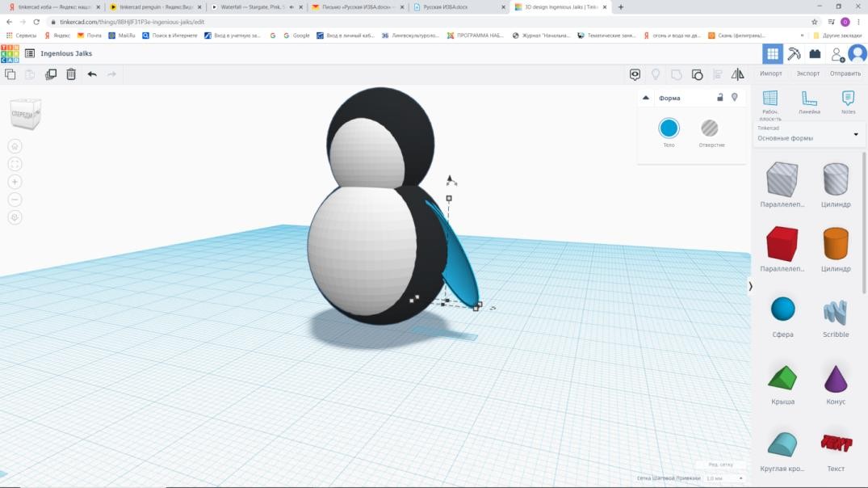Viewport: 868px width, 488px height.
Task: Click the Zoom in plus icon
Action: coord(15,183)
